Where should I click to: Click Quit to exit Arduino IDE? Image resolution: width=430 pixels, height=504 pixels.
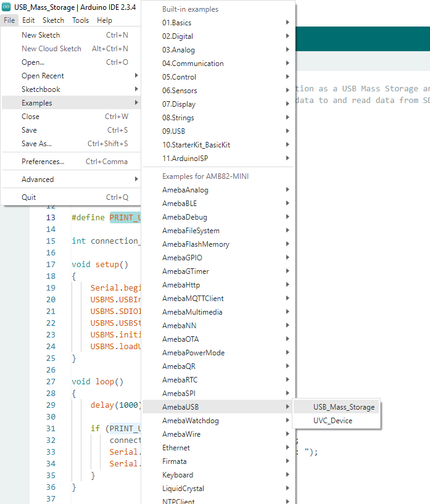pyautogui.click(x=28, y=197)
